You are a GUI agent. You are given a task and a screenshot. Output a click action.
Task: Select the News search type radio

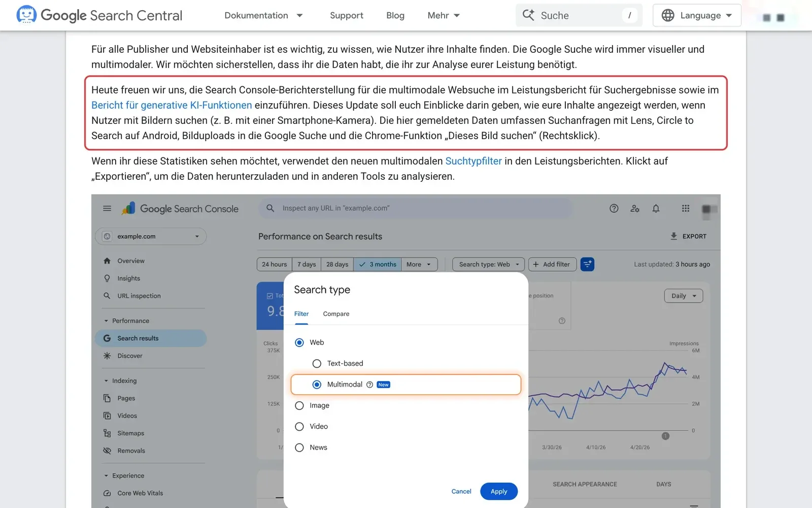point(299,448)
